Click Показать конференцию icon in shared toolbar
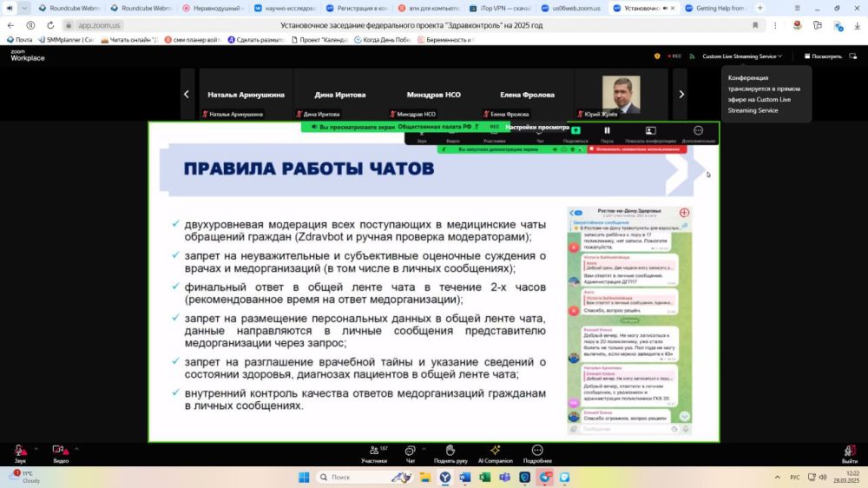 coord(650,133)
